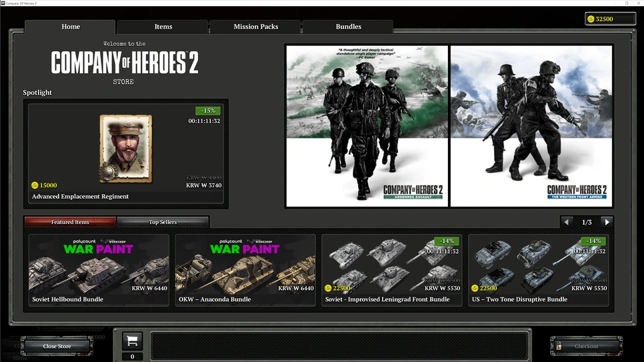
Task: Click the -15% discount badge in Spotlight
Action: coord(208,111)
